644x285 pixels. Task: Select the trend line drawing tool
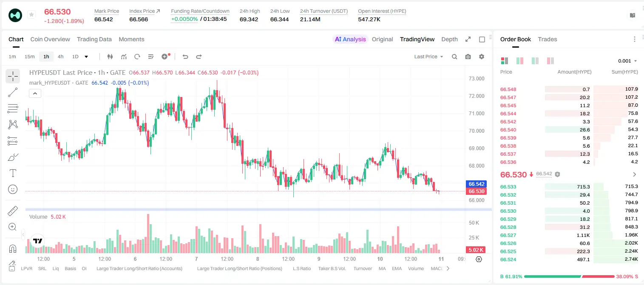tap(13, 92)
